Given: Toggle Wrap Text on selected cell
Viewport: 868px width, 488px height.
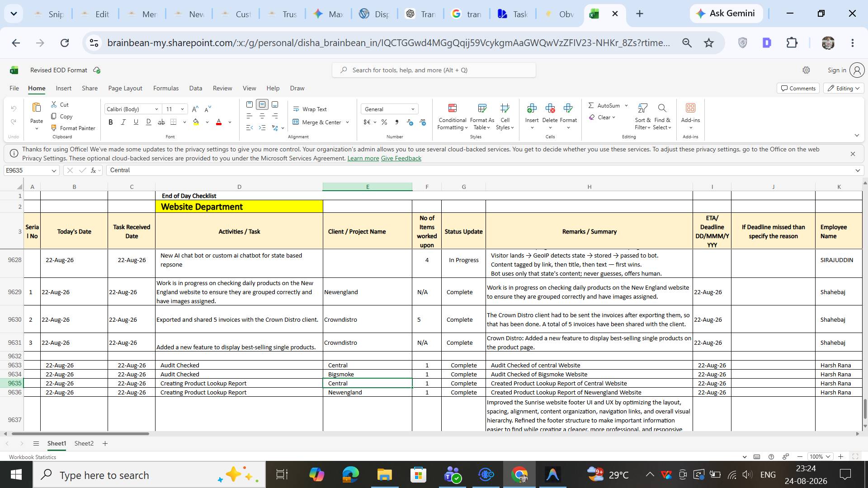Looking at the screenshot, I should coord(310,109).
